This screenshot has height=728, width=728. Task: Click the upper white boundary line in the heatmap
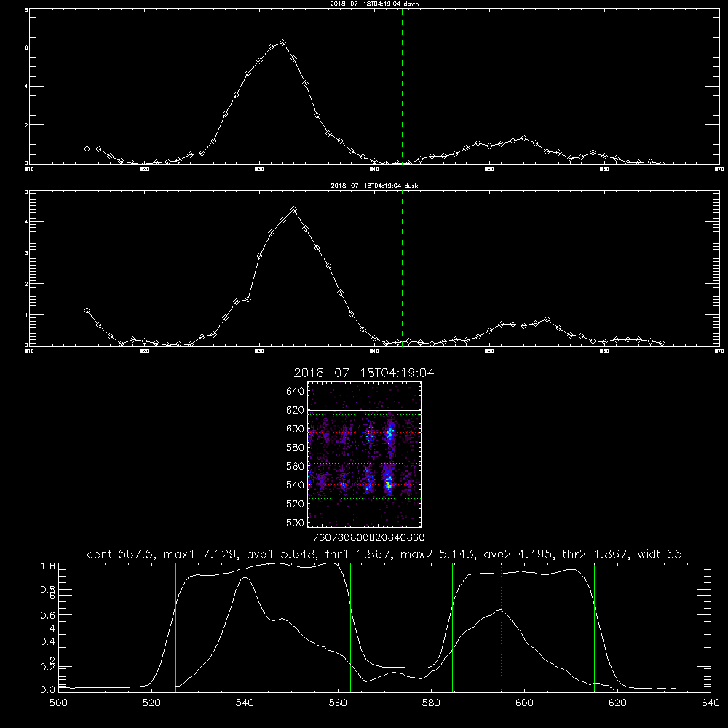click(x=365, y=410)
